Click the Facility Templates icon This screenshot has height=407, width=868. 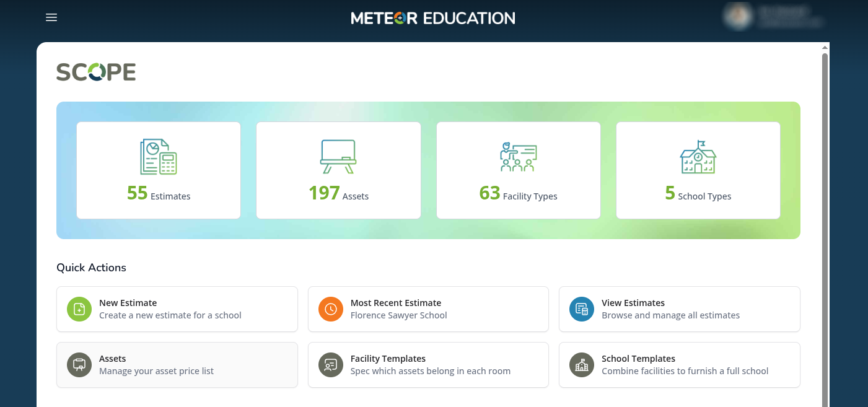331,365
